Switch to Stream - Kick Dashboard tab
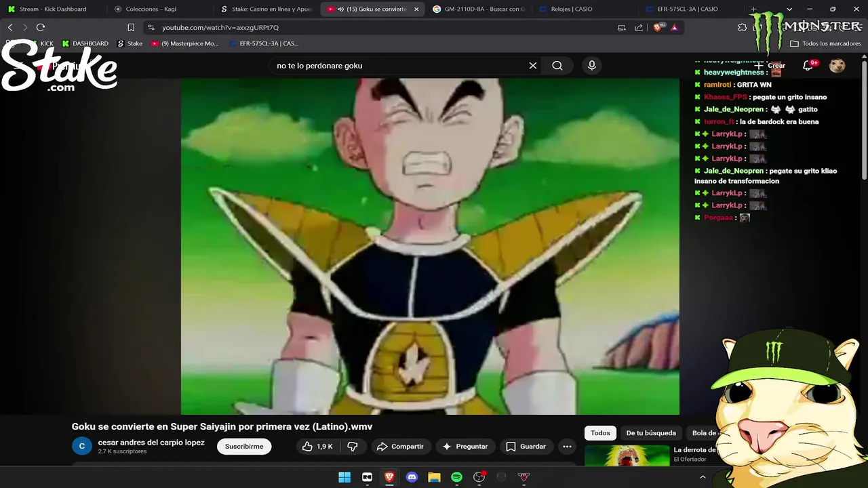 click(x=53, y=9)
